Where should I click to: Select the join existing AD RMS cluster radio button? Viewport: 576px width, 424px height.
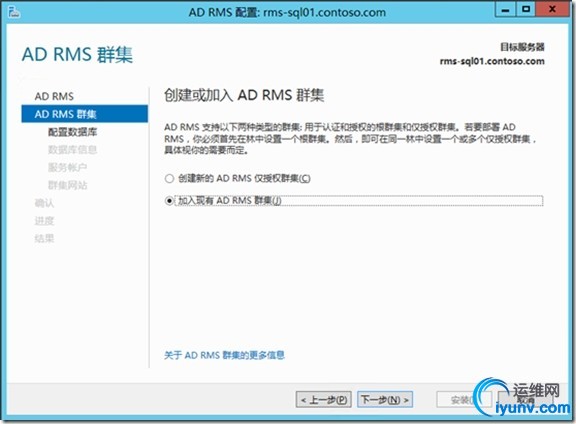[169, 201]
